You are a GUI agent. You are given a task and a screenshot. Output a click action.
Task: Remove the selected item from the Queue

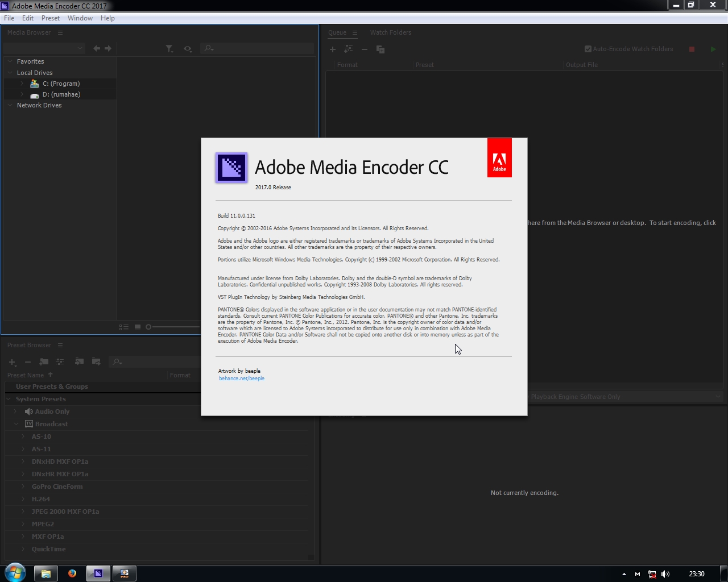tap(365, 49)
